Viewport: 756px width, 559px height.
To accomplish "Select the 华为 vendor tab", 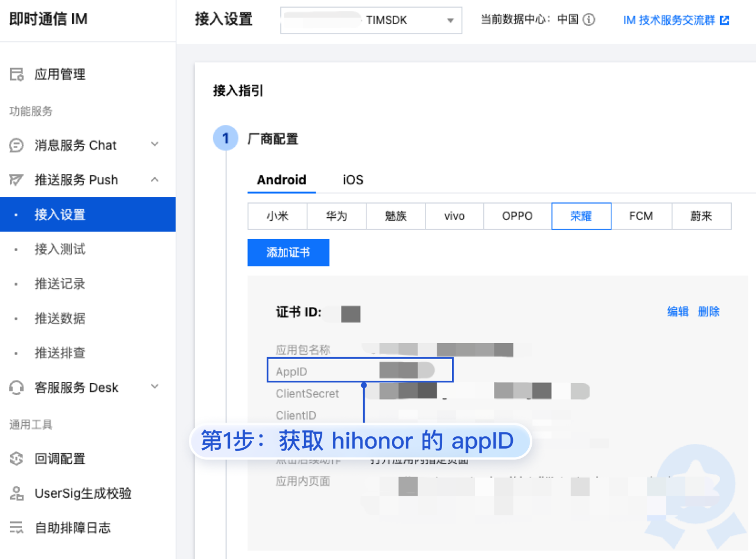I will pos(336,216).
